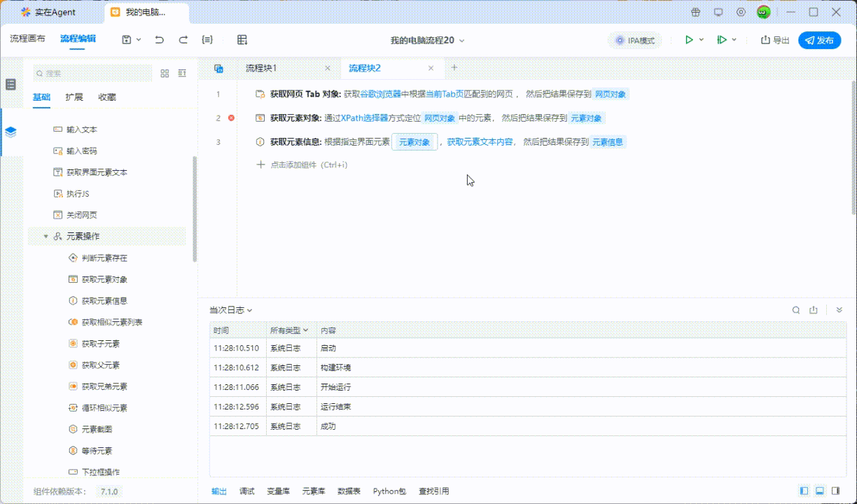Open the 查找引用 bottom tab
Screen dimensions: 857x504
(434, 491)
